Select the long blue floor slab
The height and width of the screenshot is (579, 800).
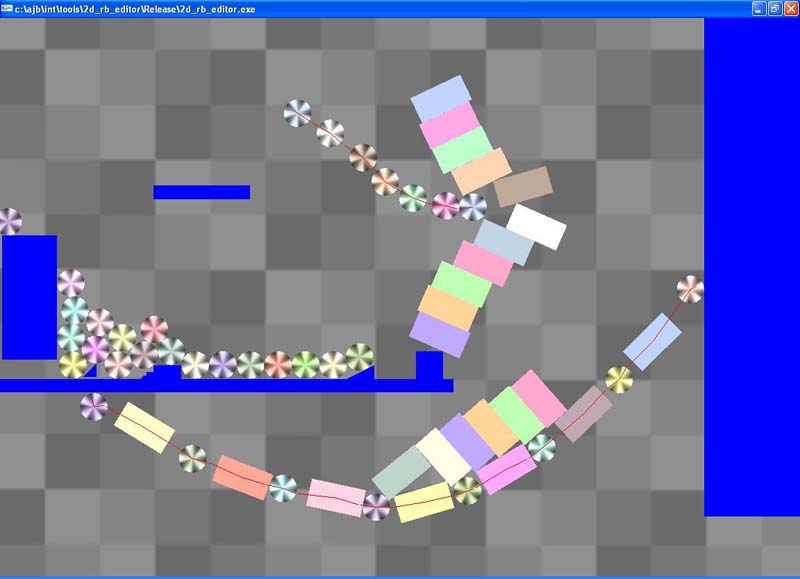tap(227, 385)
